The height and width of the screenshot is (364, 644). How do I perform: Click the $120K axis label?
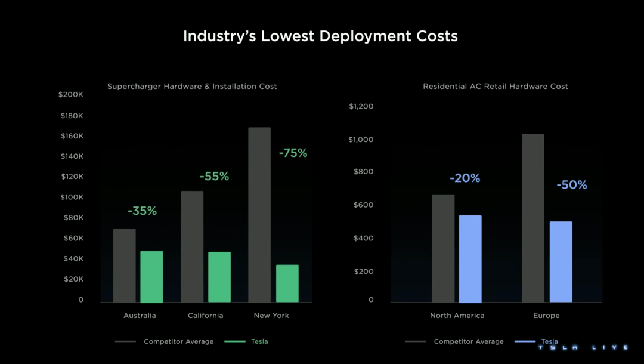pos(72,177)
